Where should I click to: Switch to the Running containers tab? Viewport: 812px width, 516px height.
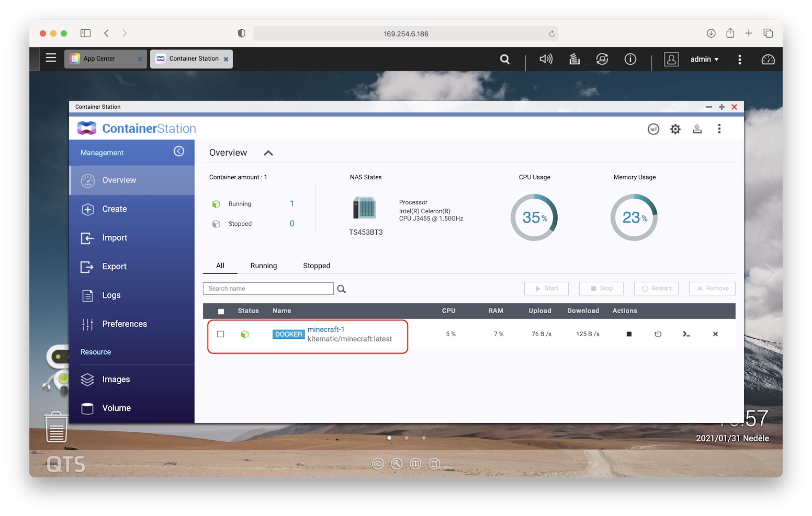click(264, 266)
